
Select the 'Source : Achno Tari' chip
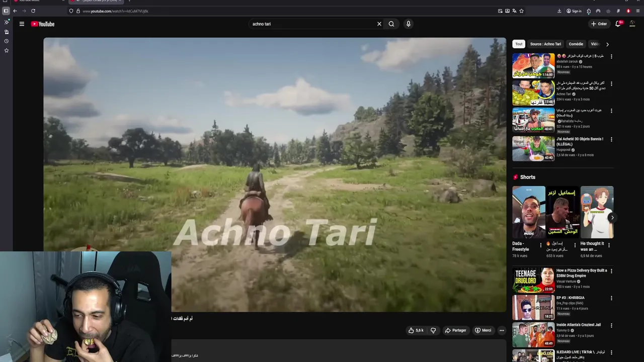coord(545,44)
